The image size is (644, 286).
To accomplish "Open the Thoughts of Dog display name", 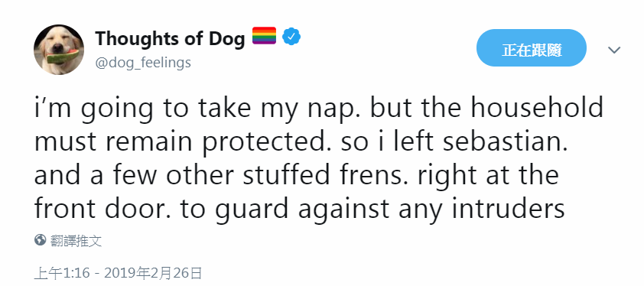I will [170, 38].
